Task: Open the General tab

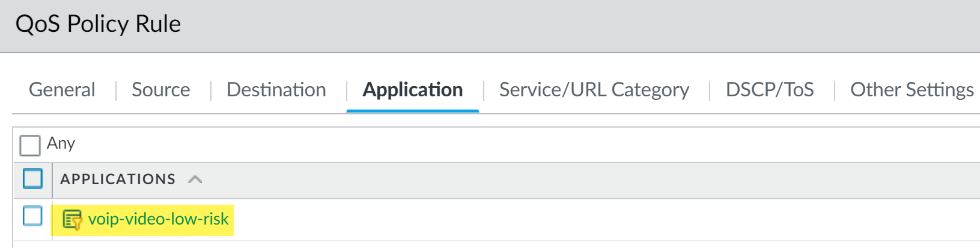Action: point(62,90)
